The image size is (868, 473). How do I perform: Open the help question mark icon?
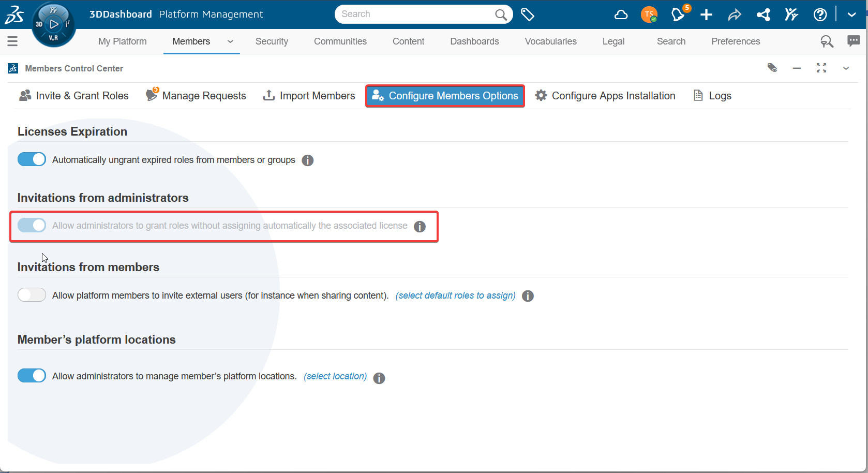pyautogui.click(x=820, y=14)
